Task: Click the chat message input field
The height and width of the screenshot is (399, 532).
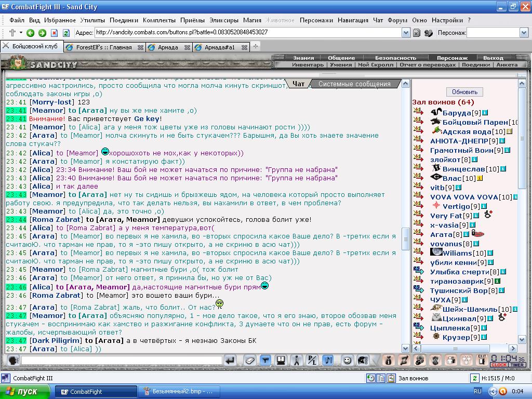Action: pyautogui.click(x=122, y=361)
